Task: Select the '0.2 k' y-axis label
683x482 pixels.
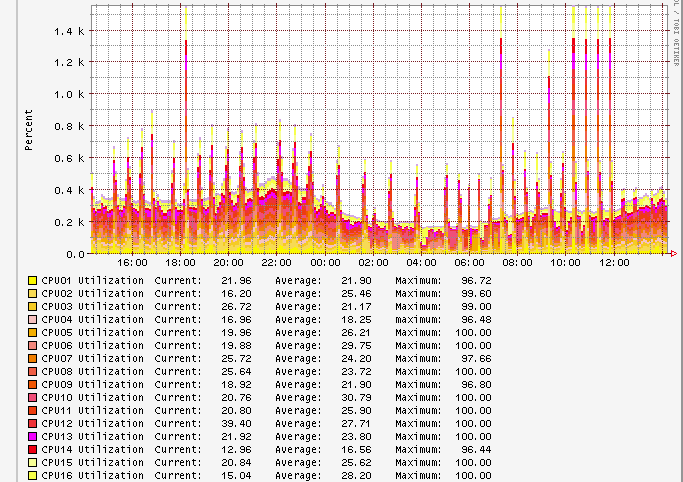Action: (69, 222)
